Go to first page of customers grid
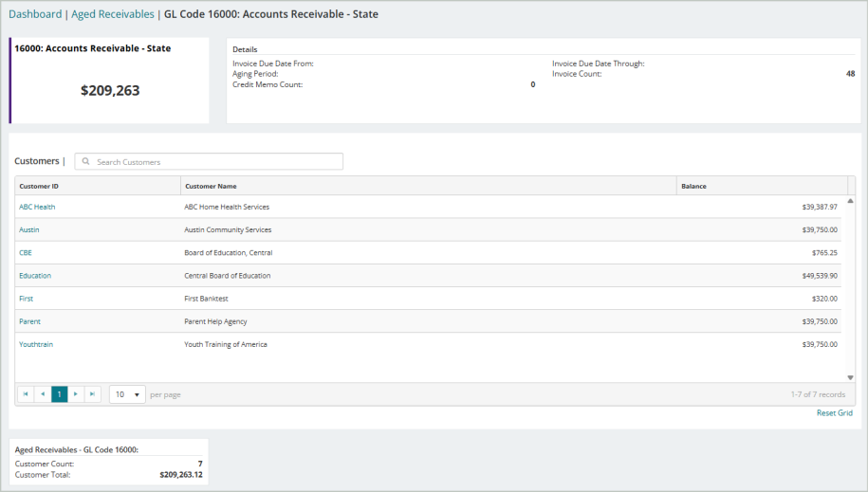The image size is (868, 492). [x=26, y=394]
